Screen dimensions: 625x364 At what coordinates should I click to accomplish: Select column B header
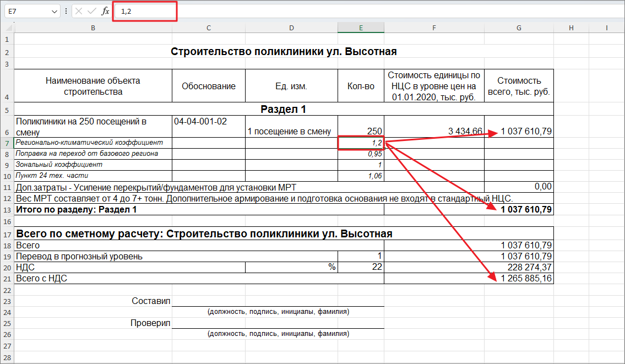[x=93, y=28]
